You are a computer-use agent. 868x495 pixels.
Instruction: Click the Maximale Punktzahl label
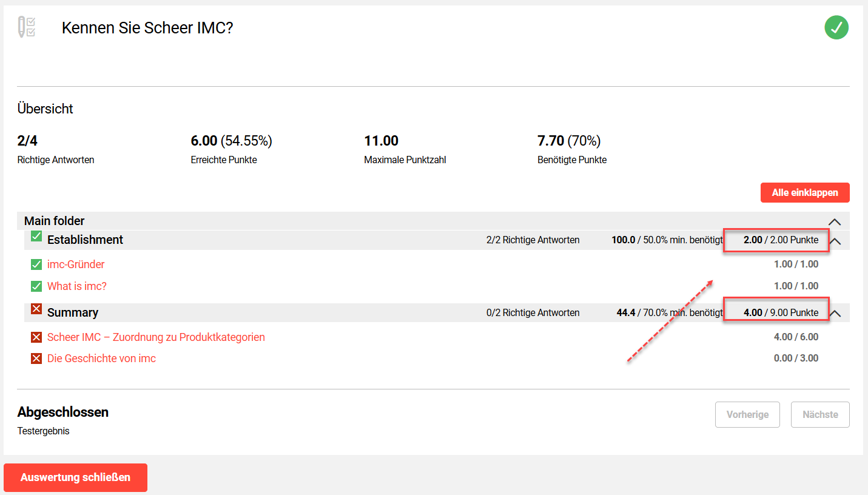(405, 160)
